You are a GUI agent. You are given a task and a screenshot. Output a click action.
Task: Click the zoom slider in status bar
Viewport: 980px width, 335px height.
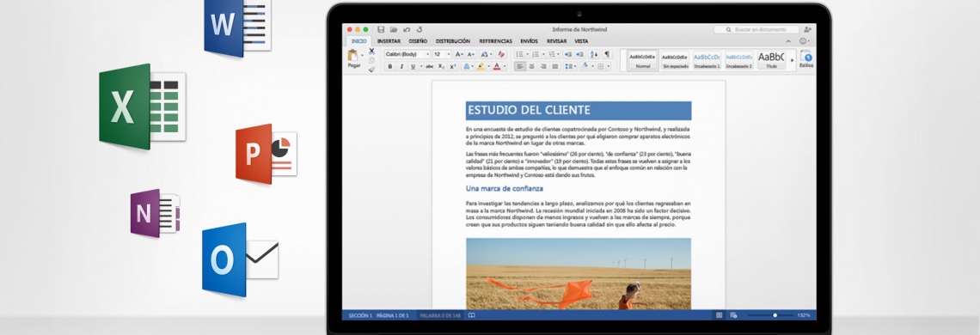click(x=770, y=315)
